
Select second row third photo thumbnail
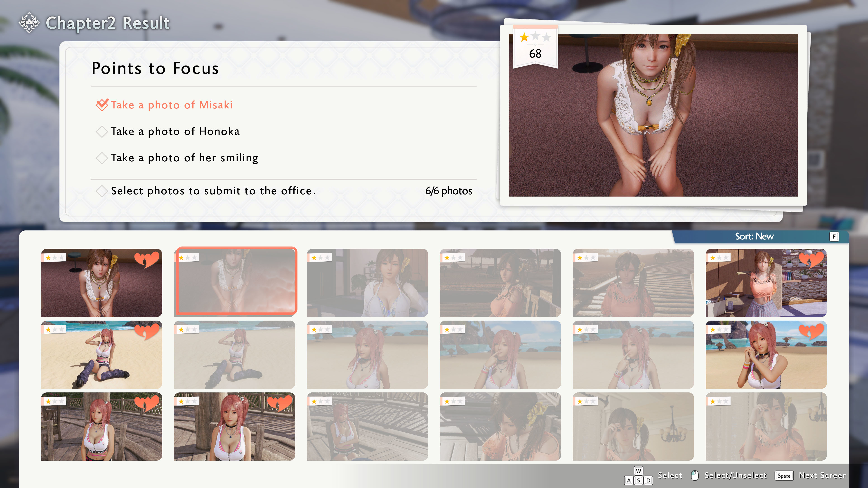click(367, 355)
